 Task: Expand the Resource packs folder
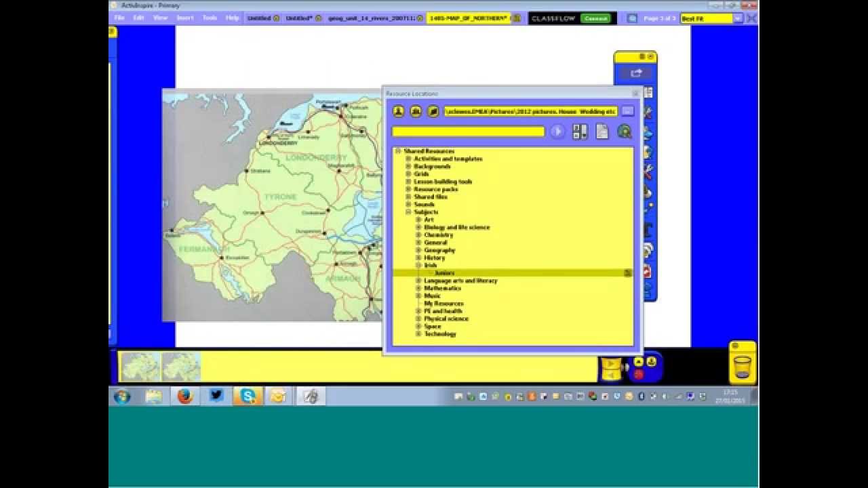[x=408, y=189]
